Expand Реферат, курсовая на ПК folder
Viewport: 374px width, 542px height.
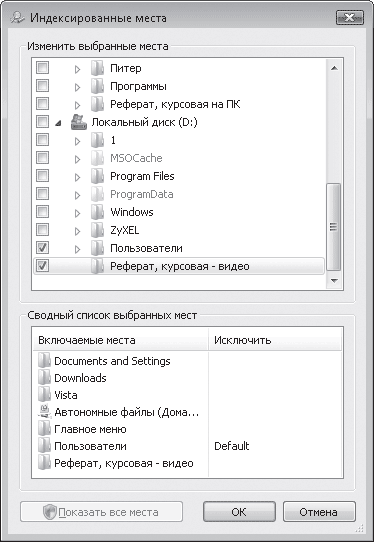[77, 105]
